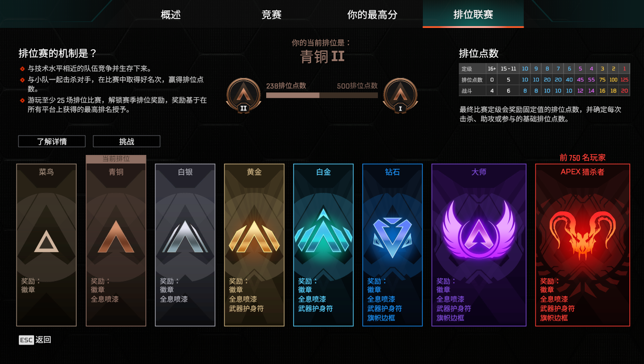This screenshot has height=364, width=644.
Task: Click the Bronze I badge icon
Action: [400, 95]
